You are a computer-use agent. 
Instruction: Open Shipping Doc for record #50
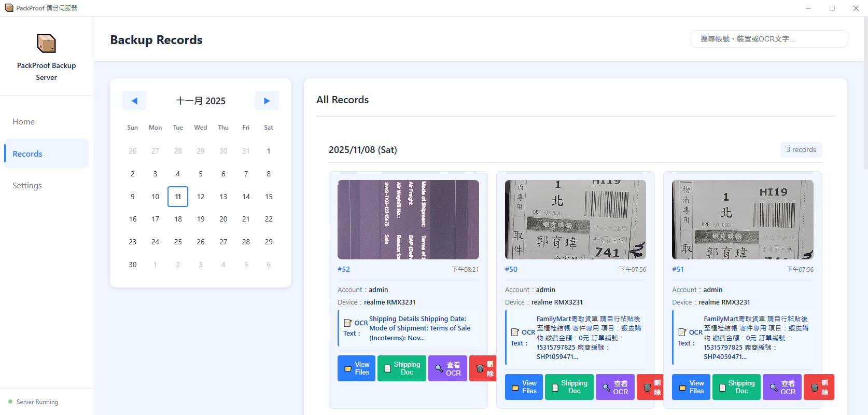pyautogui.click(x=569, y=387)
